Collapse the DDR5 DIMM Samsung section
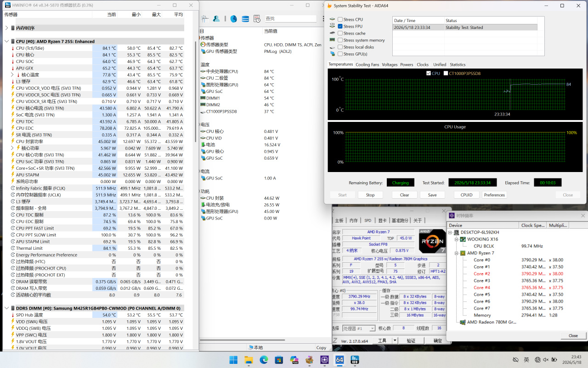Screen dimensions: 588x368 click(6, 308)
